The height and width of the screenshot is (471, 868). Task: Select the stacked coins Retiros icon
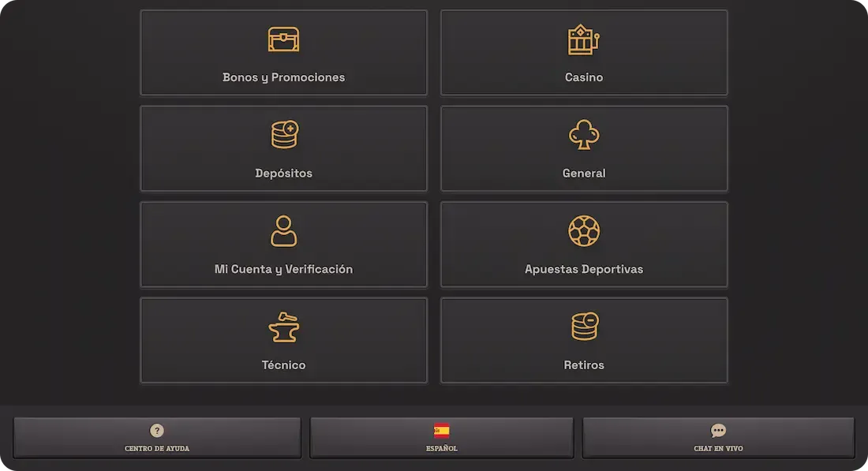583,327
